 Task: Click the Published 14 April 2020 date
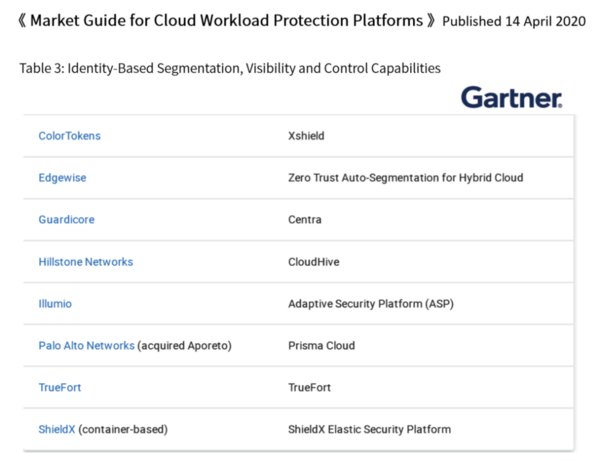click(x=514, y=21)
